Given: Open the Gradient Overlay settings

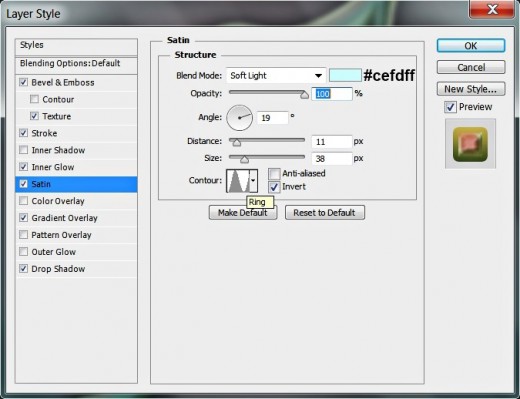Looking at the screenshot, I should click(64, 218).
